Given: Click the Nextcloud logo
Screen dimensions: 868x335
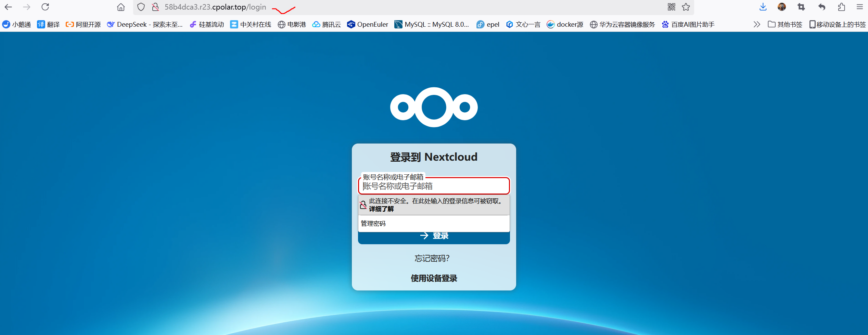Looking at the screenshot, I should point(434,107).
